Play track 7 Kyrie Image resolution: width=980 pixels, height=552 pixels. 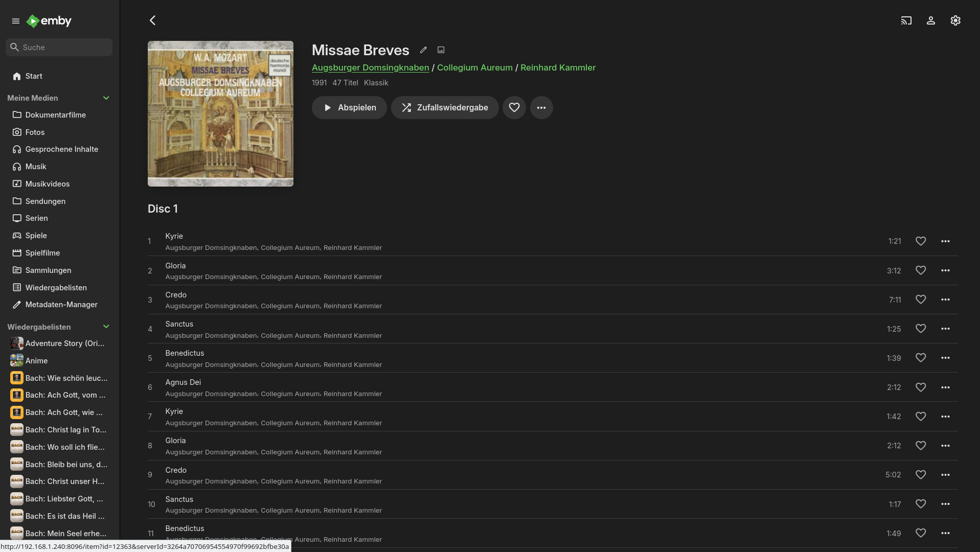pos(553,417)
